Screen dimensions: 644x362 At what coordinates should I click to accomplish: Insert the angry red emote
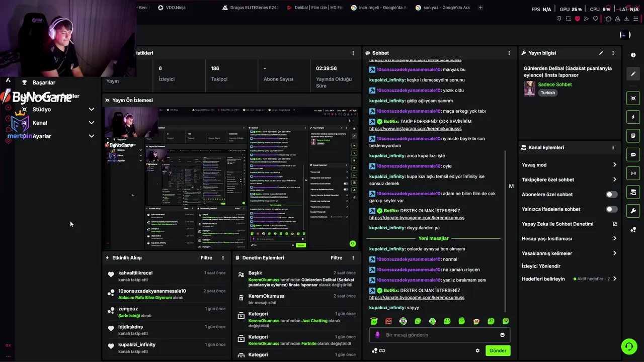(388, 321)
